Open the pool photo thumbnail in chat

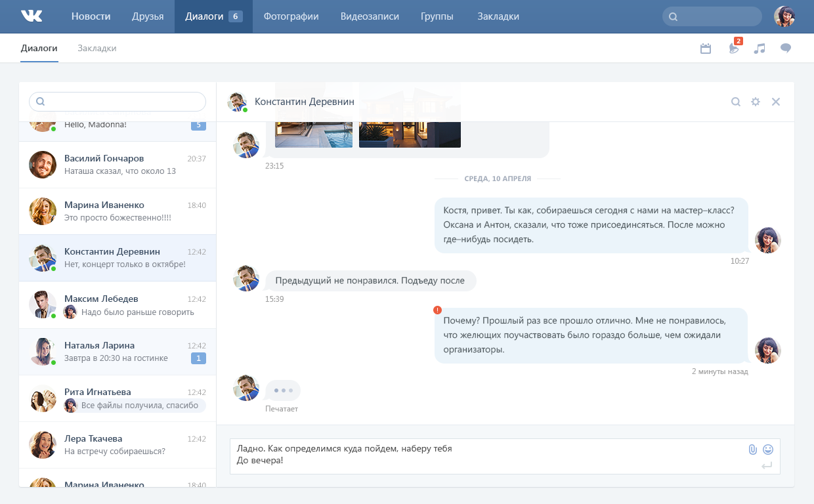tap(314, 134)
